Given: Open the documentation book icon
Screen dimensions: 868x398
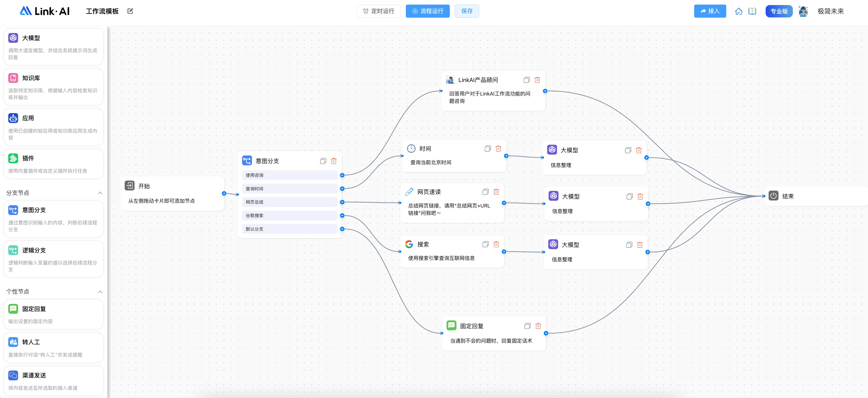Looking at the screenshot, I should 752,11.
